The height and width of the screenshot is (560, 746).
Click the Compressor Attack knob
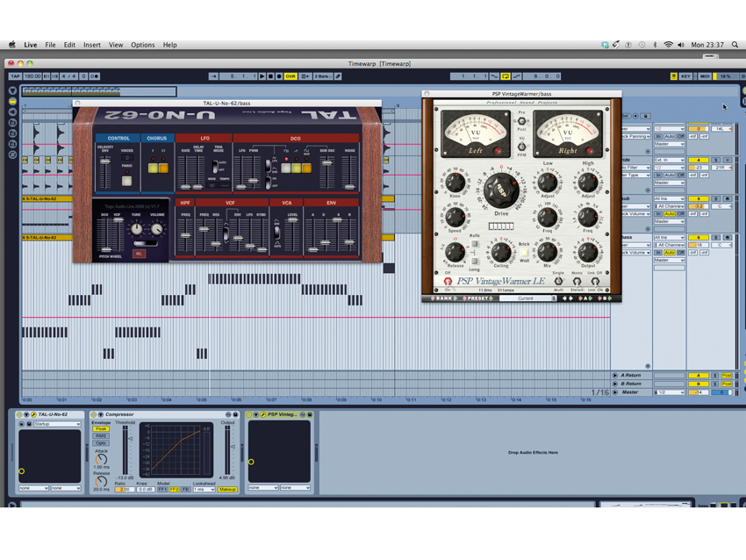[x=101, y=459]
